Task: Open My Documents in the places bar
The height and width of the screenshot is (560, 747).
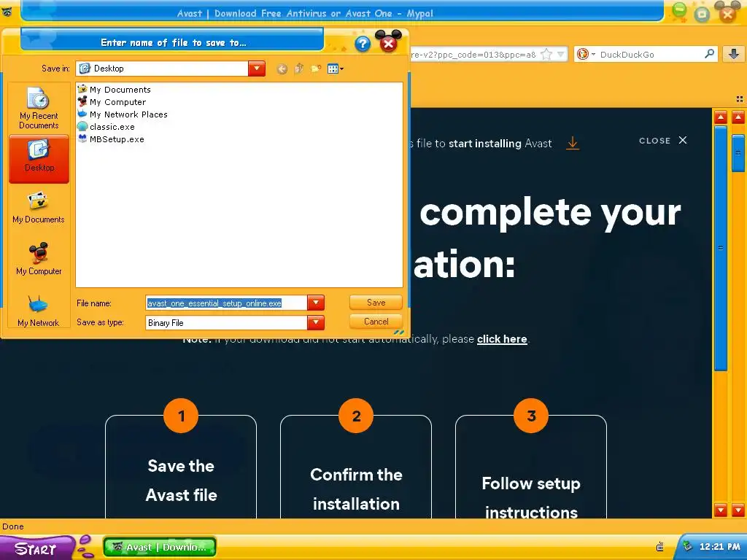Action: tap(39, 208)
